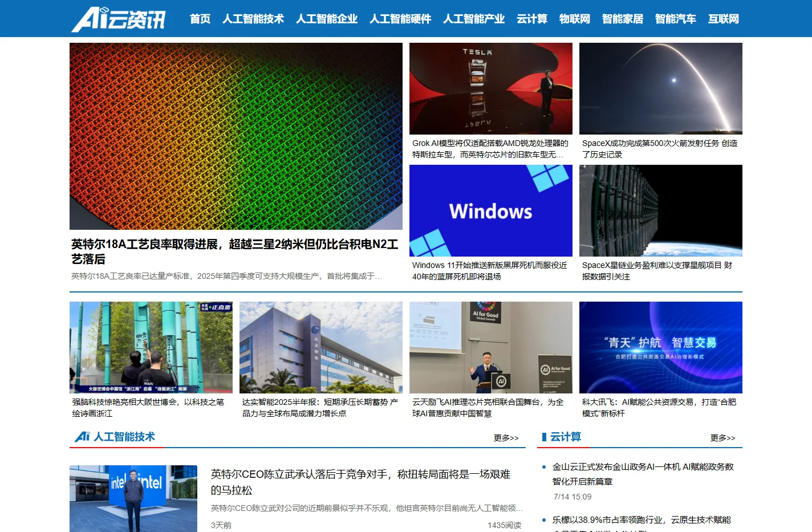Image resolution: width=812 pixels, height=532 pixels.
Task: Open Windows 11黑屏死机 article title
Action: click(490, 271)
